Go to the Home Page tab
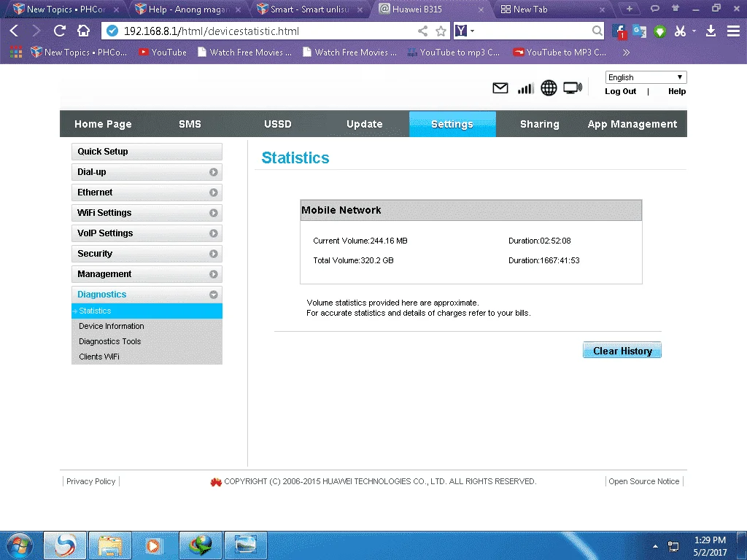Screen dimensions: 747x560 (103, 124)
